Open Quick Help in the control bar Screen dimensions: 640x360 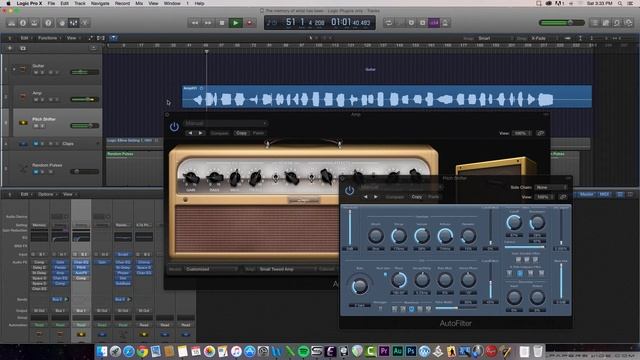pos(48,23)
